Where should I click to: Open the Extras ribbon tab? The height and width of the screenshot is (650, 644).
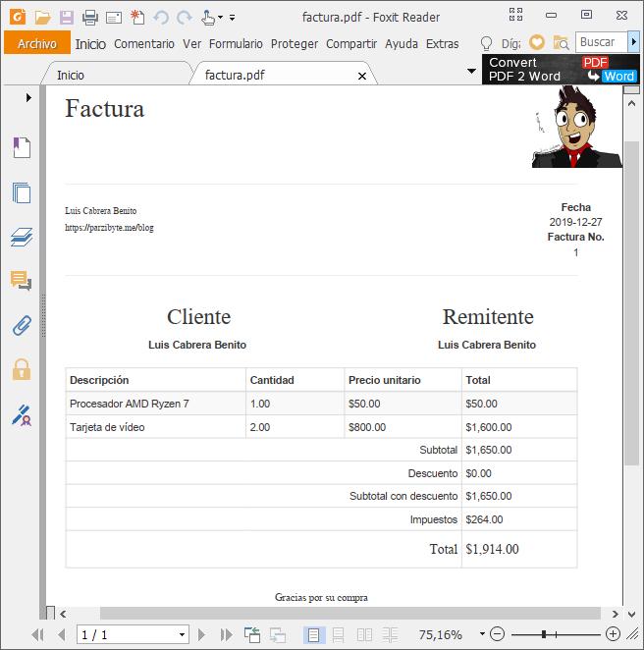click(x=442, y=43)
